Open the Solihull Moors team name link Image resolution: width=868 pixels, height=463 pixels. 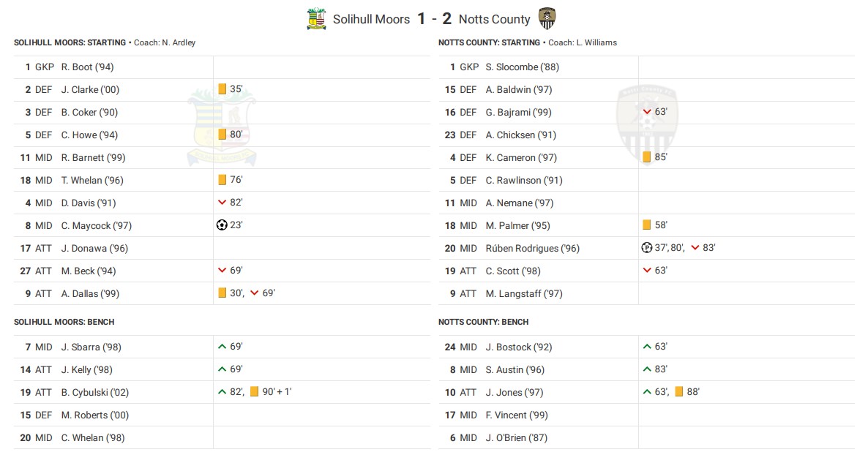pos(371,20)
